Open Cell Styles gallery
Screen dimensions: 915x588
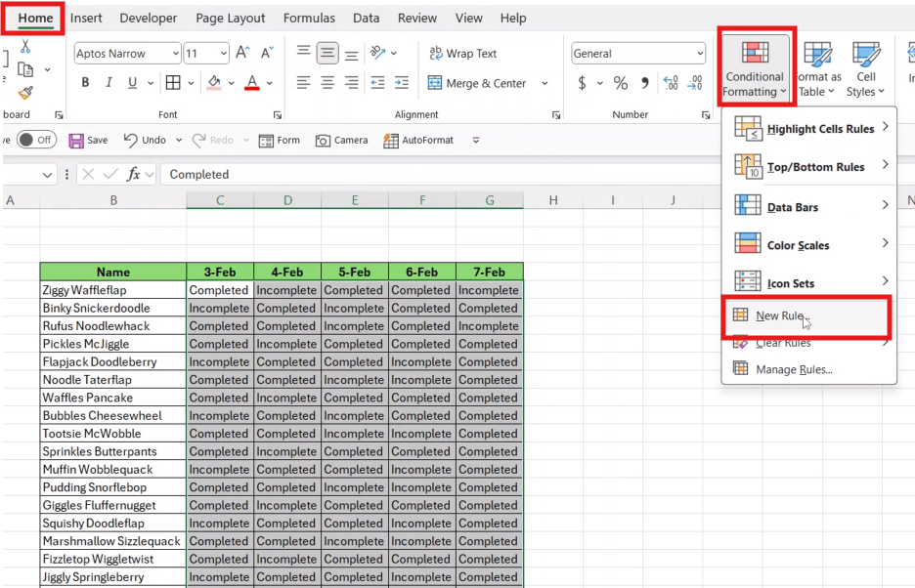866,68
